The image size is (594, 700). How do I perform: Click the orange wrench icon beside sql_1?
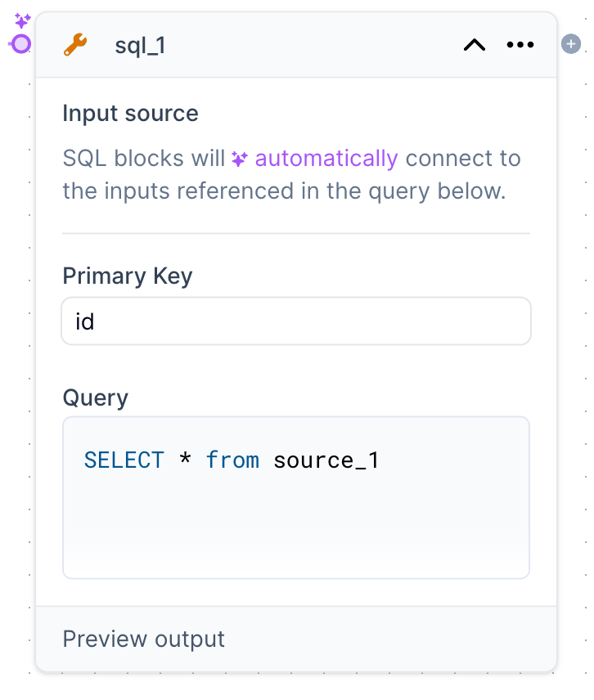click(x=75, y=45)
